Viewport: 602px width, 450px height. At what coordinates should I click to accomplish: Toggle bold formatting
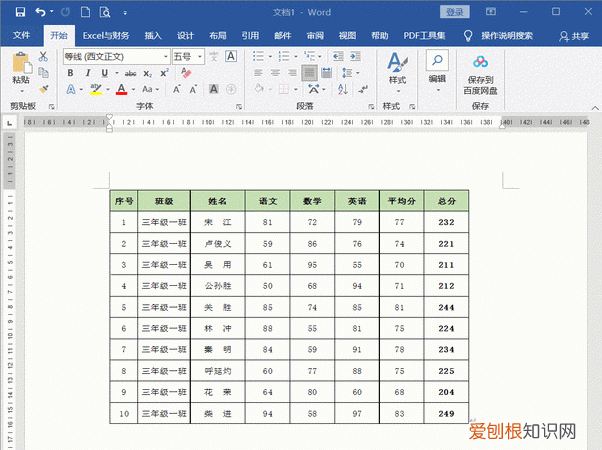pos(70,73)
